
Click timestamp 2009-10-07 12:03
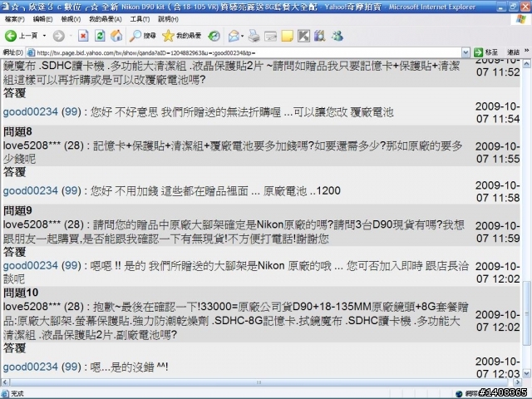point(498,367)
